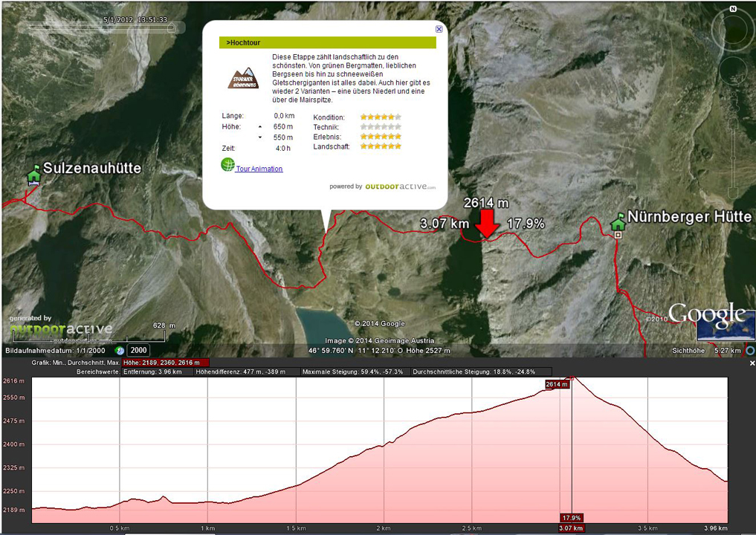This screenshot has width=756, height=535.
Task: Open the Tour Animation link
Action: [x=259, y=169]
